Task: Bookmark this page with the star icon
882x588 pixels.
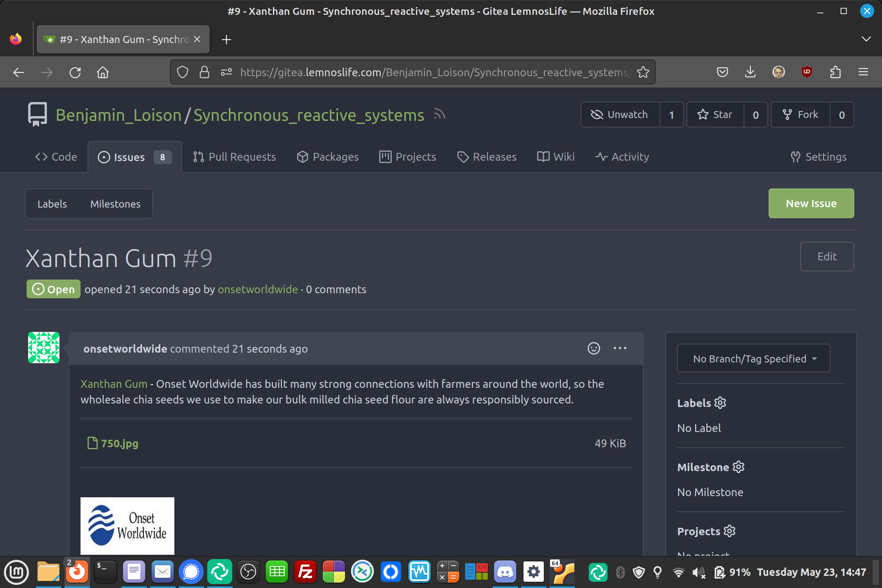Action: (643, 72)
